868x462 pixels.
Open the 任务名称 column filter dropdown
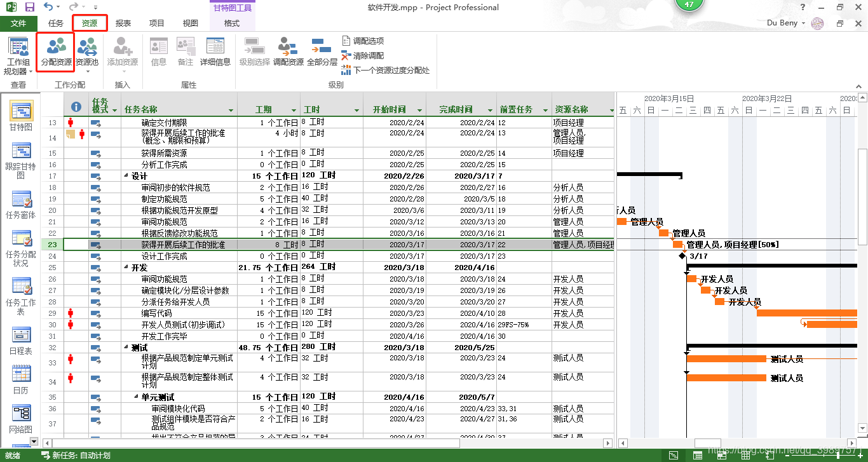231,110
